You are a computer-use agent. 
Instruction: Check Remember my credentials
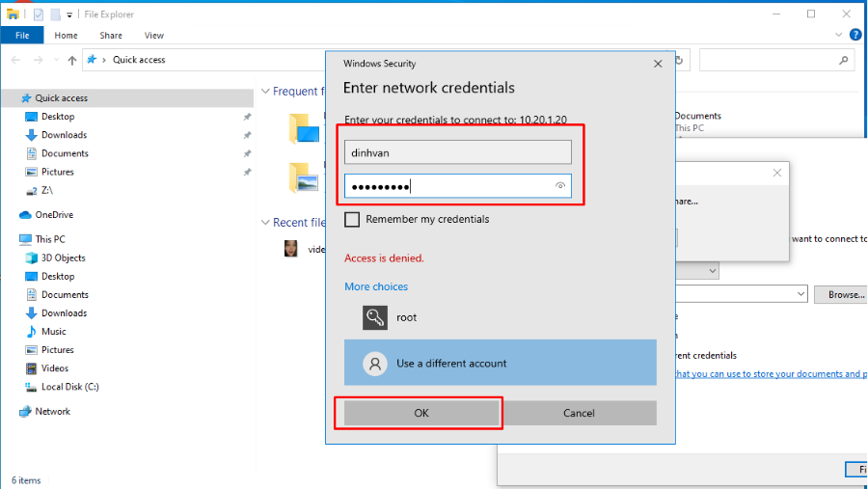tap(352, 219)
